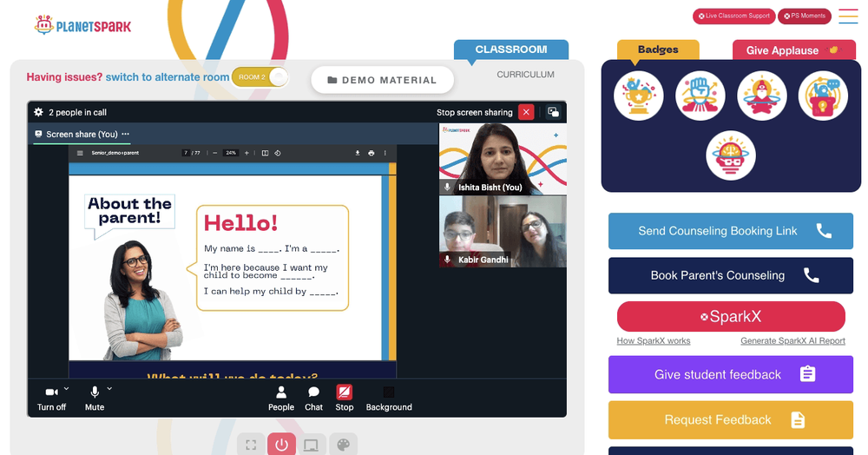868x455 pixels.
Task: Expand microphone options chevron
Action: tap(109, 389)
